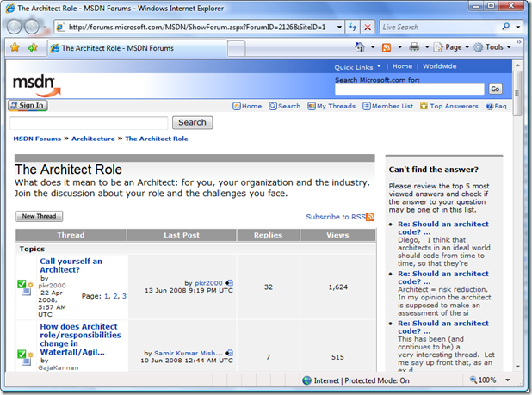Viewport: 532px width, 395px height.
Task: Click Worldwide link in top banner
Action: point(439,66)
